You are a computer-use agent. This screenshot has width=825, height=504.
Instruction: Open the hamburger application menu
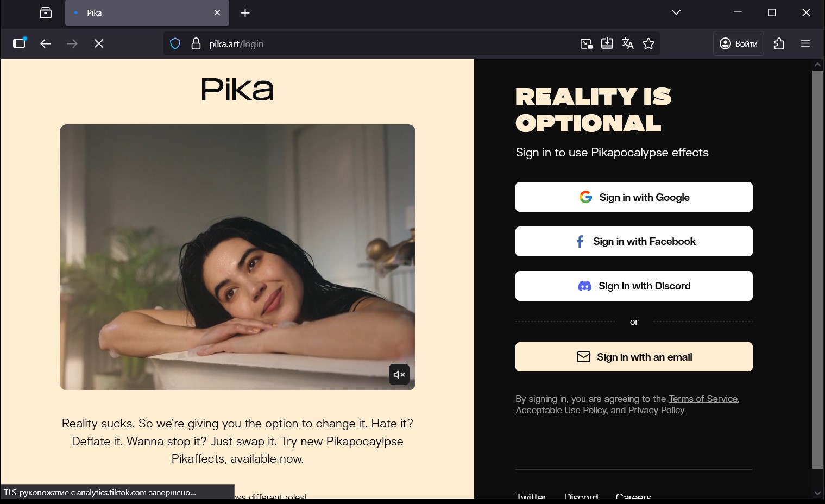click(805, 44)
